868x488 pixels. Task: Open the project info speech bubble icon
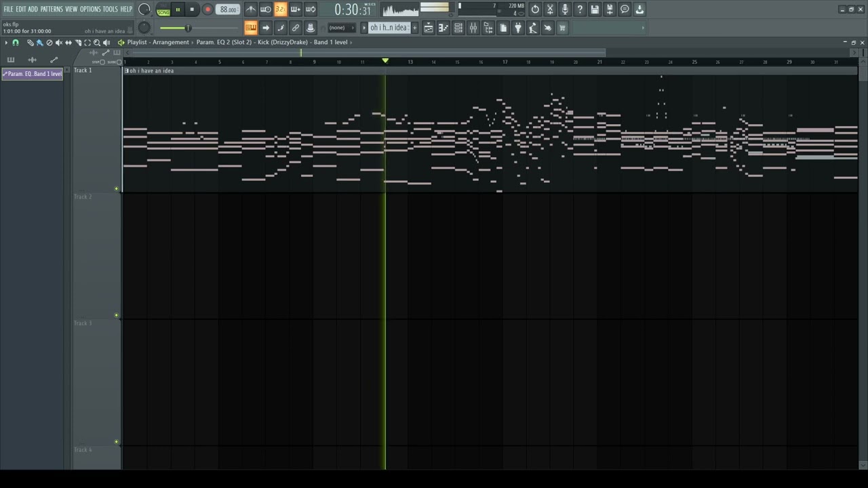625,9
